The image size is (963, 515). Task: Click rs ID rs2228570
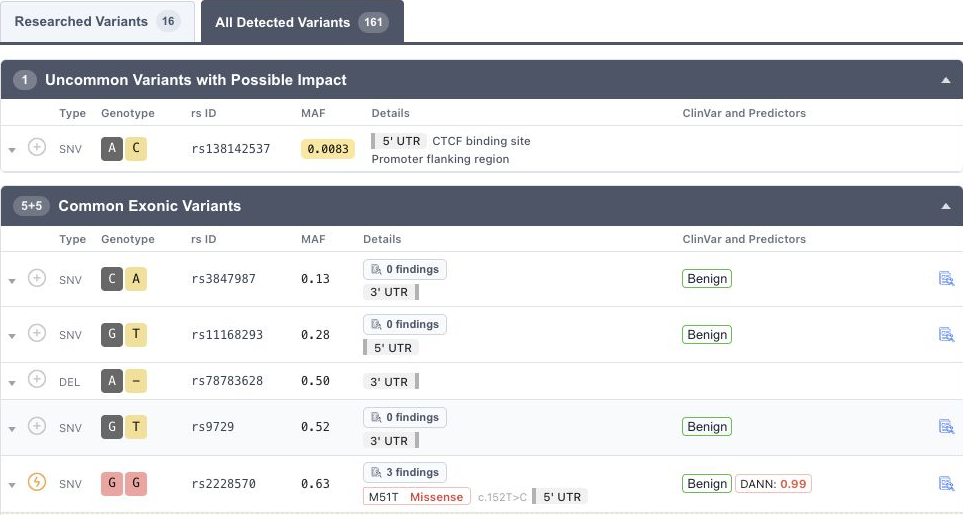click(224, 484)
